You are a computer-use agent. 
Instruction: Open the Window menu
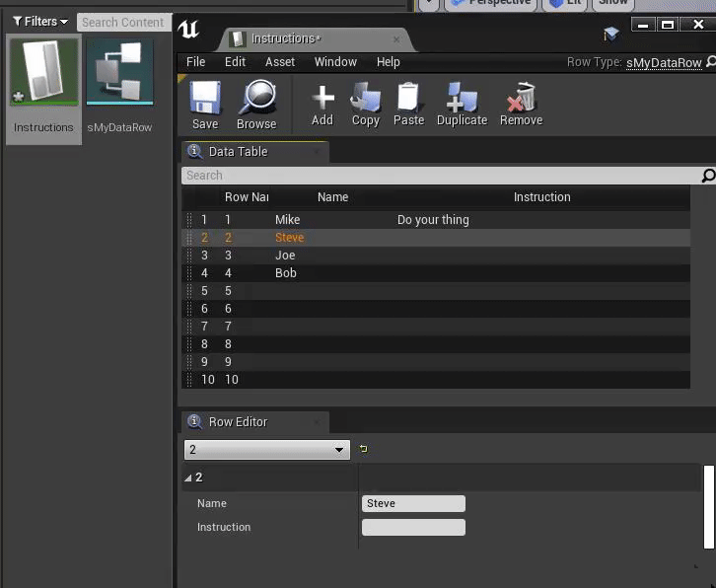tap(335, 62)
